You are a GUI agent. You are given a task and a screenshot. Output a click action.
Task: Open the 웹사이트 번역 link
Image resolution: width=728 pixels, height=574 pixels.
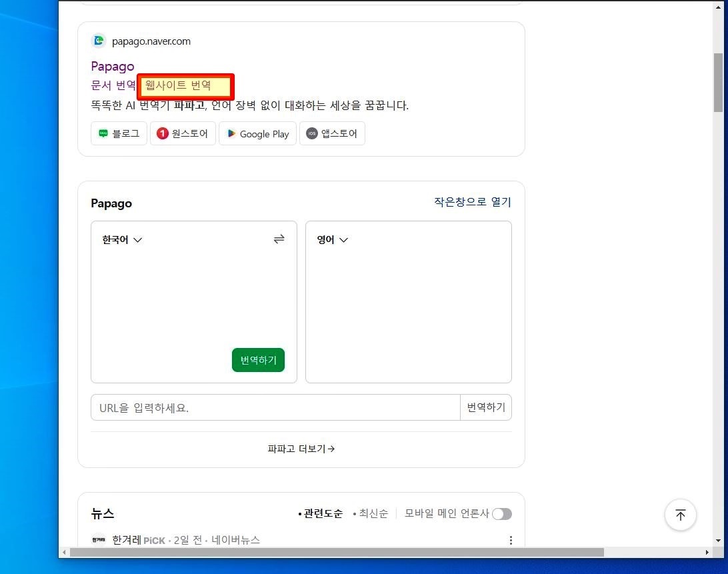(178, 85)
